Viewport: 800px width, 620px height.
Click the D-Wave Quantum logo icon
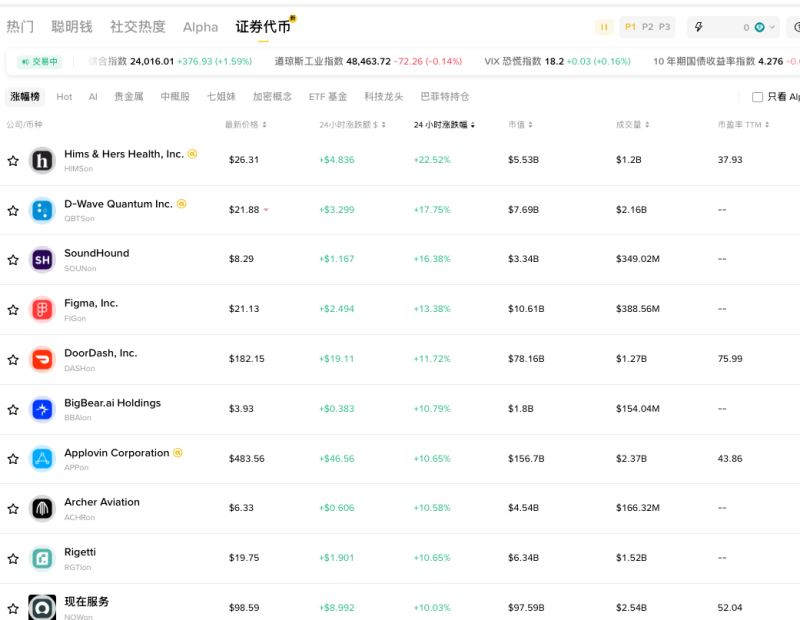pos(41,210)
